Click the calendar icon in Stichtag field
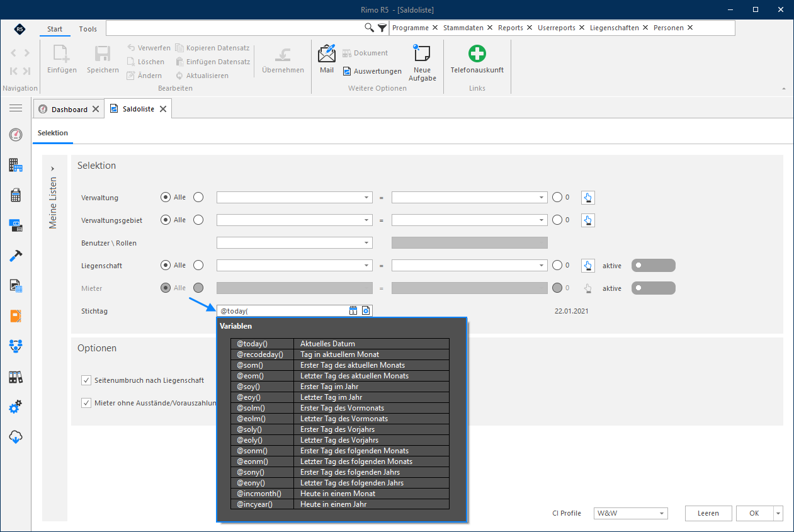This screenshot has width=794, height=532. [x=353, y=310]
